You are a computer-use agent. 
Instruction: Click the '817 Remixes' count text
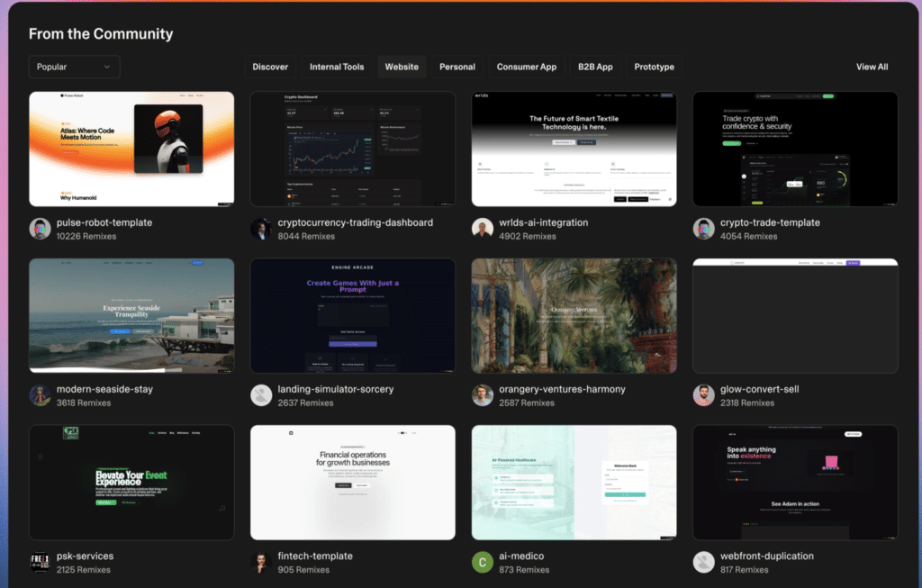coord(744,570)
